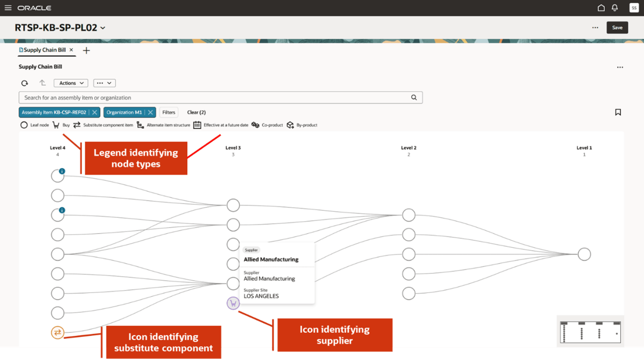Viewport: 644px width, 359px height.
Task: Click the Buy cart legend icon
Action: pos(56,125)
